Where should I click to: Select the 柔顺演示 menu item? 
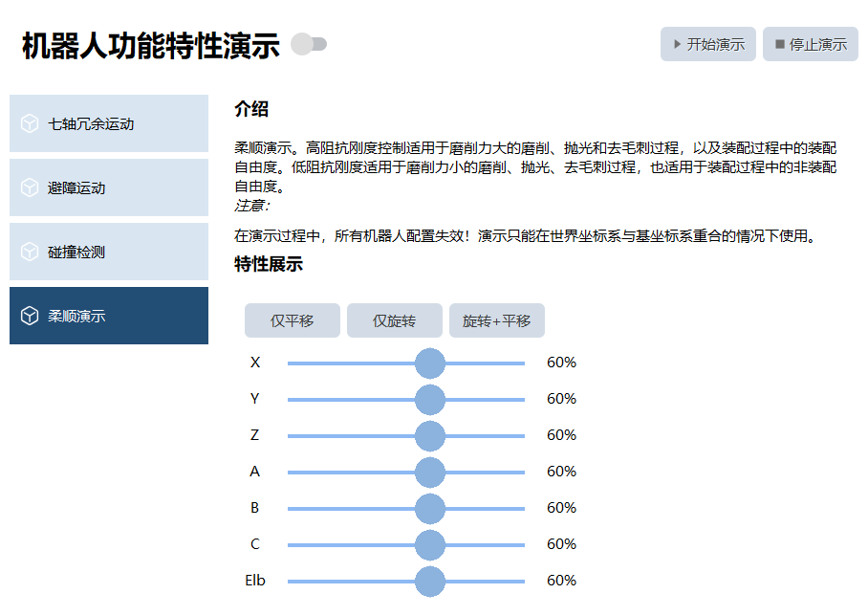coord(109,316)
